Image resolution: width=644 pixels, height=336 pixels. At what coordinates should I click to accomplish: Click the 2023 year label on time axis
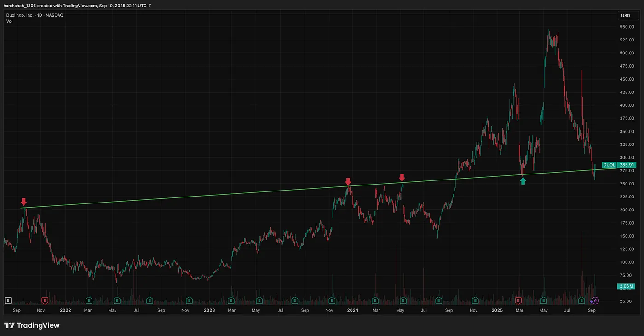(209, 310)
